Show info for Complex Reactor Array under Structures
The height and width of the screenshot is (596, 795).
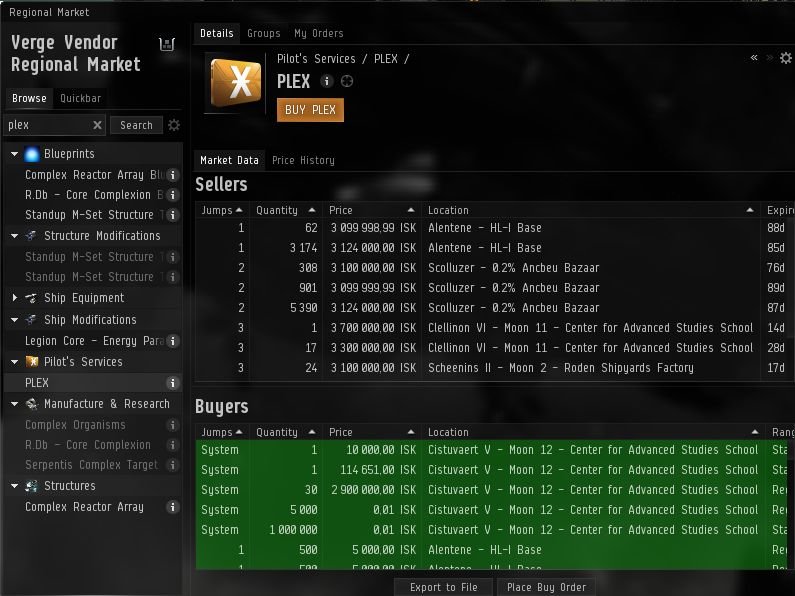click(173, 507)
